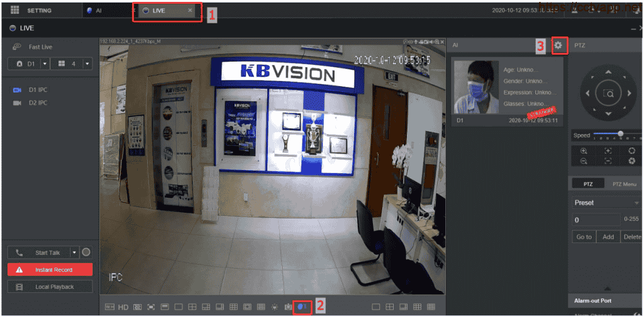Click the snapshot camera icon in bottom toolbar

pos(288,307)
